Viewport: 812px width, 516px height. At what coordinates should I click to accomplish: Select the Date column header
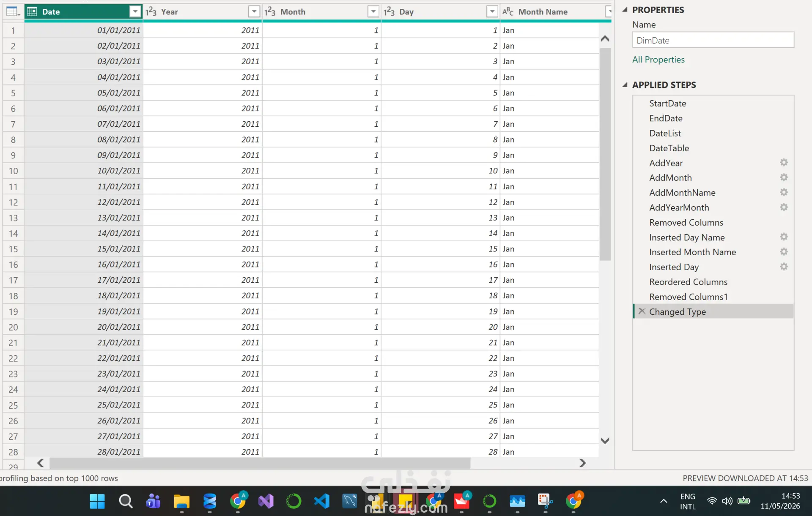pos(83,11)
